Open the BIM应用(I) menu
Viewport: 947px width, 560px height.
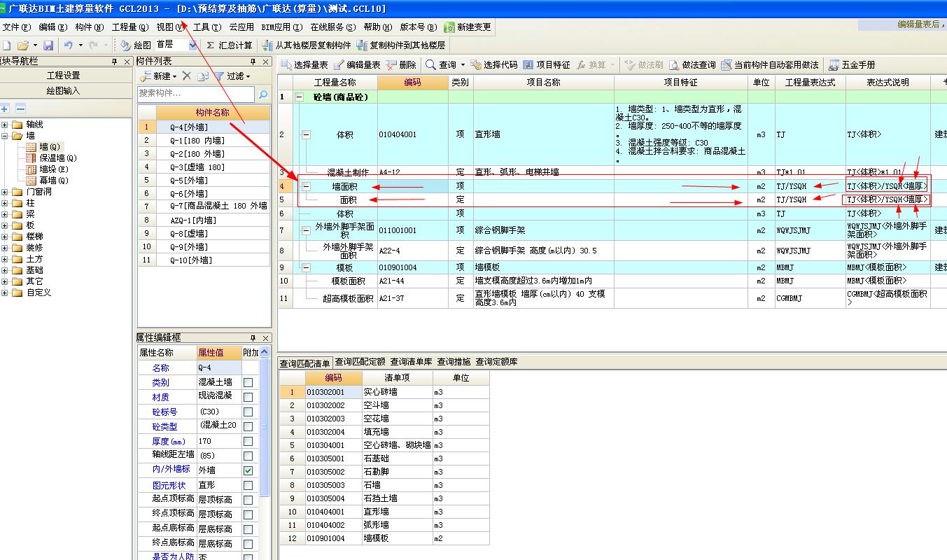(x=281, y=27)
